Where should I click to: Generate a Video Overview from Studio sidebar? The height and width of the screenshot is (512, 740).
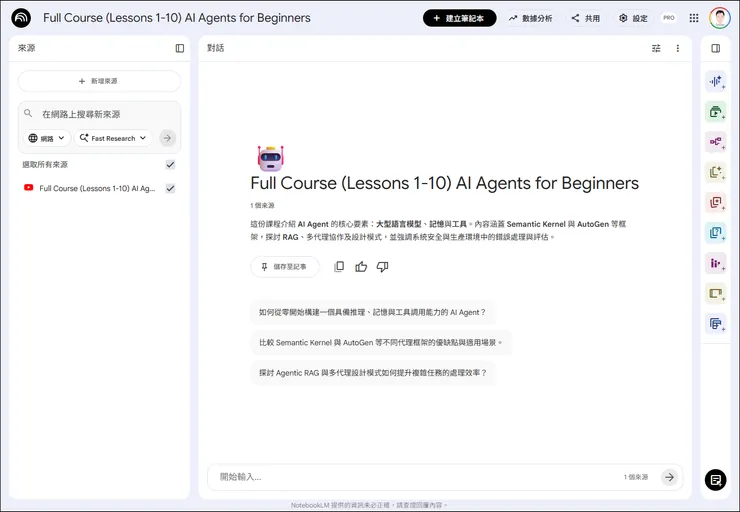click(x=715, y=112)
